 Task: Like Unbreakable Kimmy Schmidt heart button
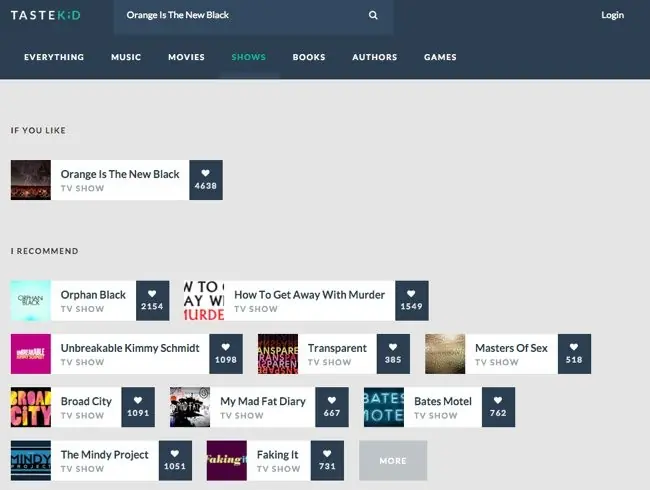click(x=226, y=354)
